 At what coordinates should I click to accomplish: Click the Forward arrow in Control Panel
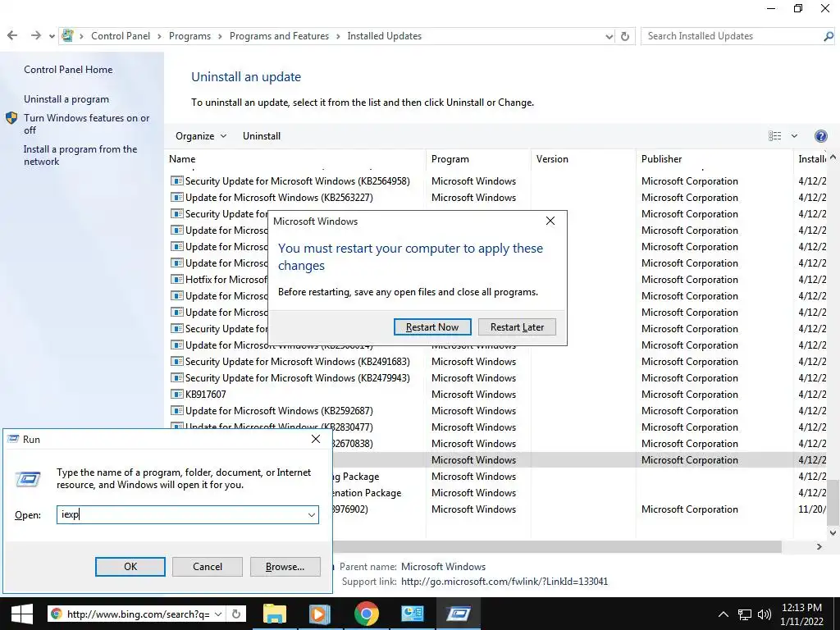click(x=36, y=36)
